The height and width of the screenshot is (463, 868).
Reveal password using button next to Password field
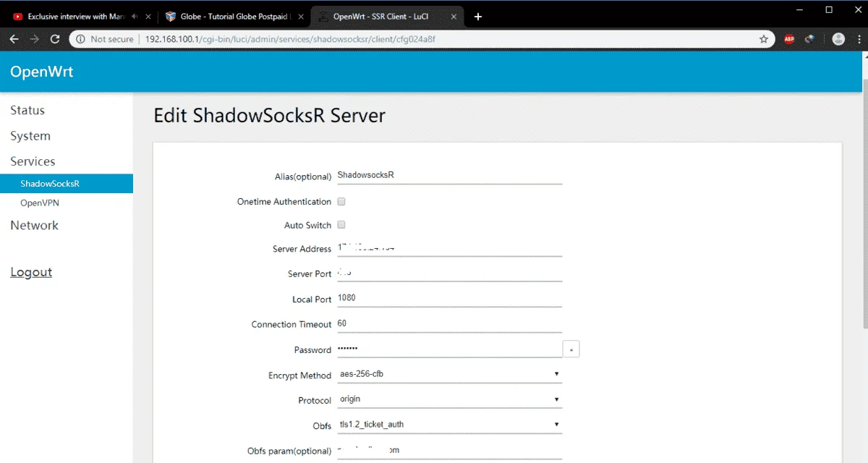[x=571, y=350]
